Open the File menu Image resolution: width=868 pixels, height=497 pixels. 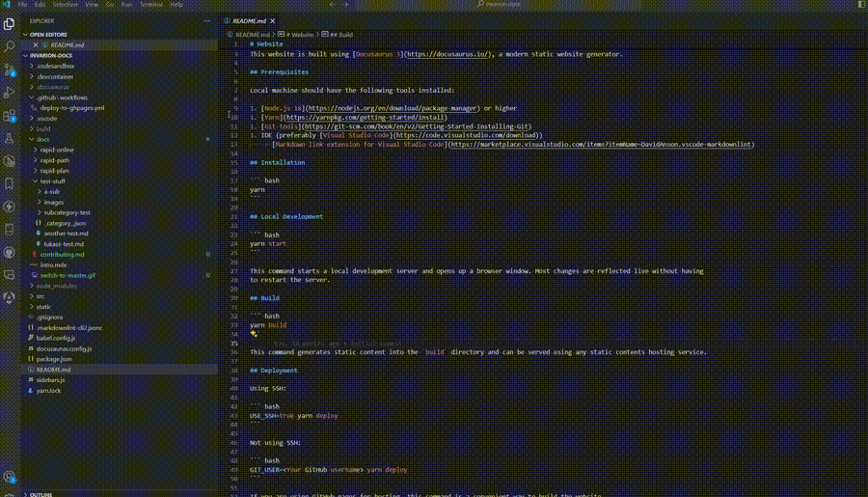(23, 5)
